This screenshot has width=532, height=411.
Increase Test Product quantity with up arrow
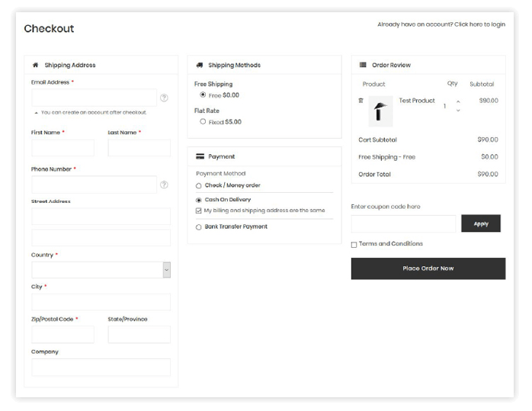(x=458, y=101)
